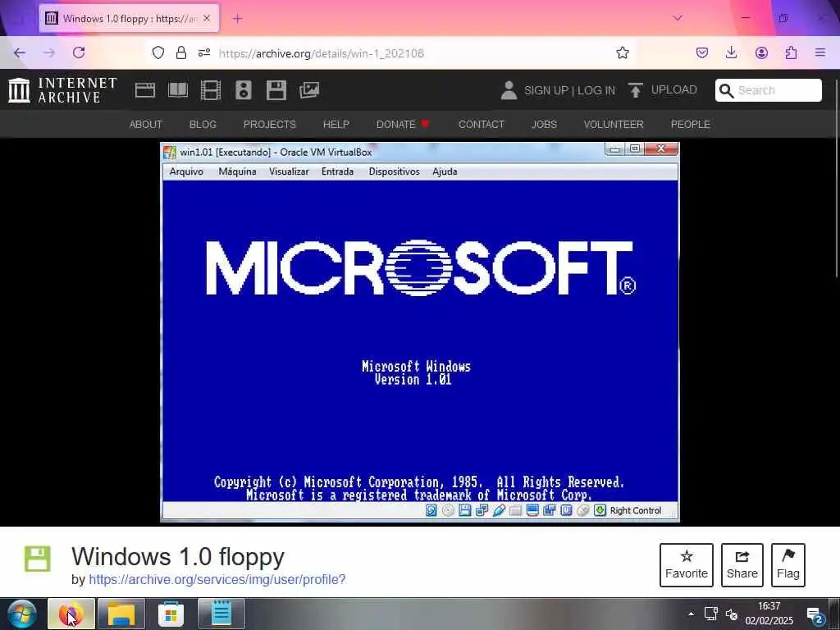Open Microsoft Store taskbar icon
This screenshot has width=840, height=630.
tap(171, 614)
